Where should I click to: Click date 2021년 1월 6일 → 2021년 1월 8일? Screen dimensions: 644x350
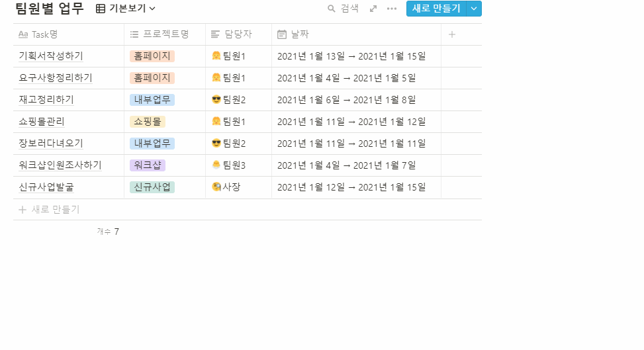click(346, 99)
